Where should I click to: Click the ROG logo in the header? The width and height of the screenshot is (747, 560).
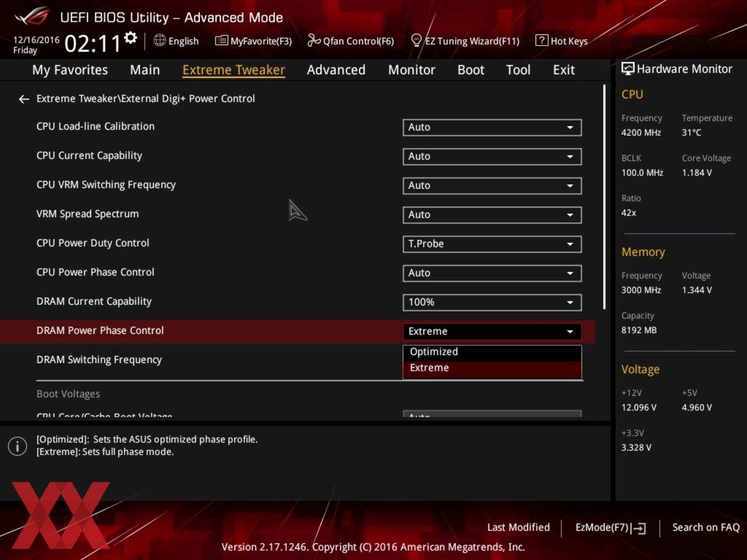tap(32, 16)
